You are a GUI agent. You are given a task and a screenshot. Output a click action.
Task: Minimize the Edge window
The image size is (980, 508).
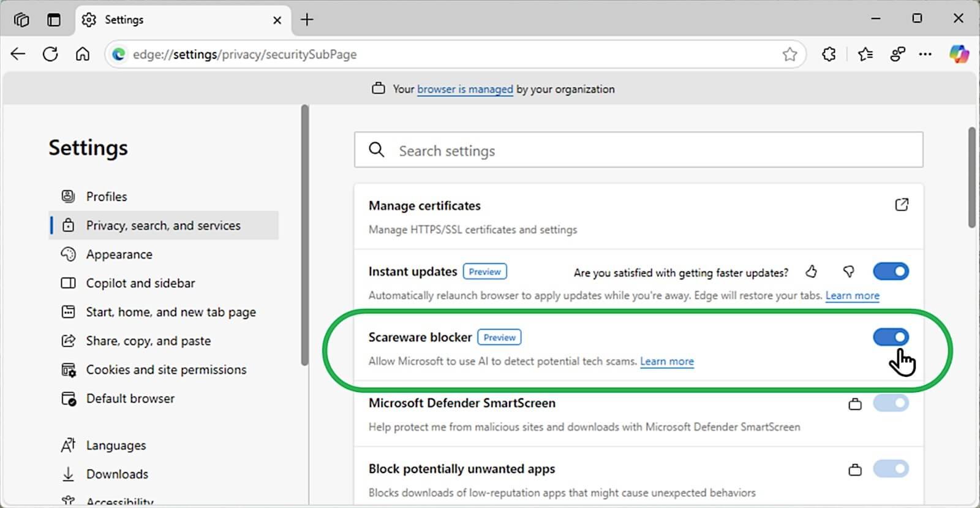click(876, 19)
